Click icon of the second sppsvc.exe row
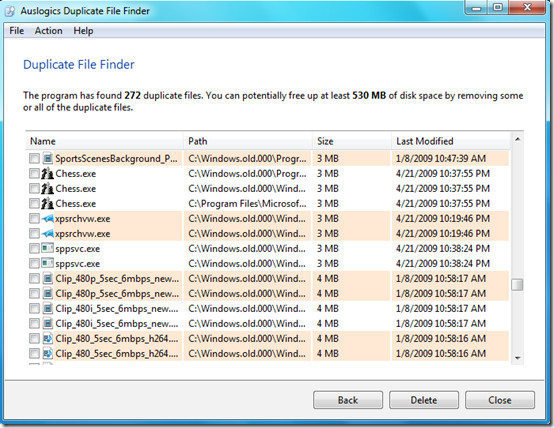Image resolution: width=554 pixels, height=428 pixels. click(47, 263)
